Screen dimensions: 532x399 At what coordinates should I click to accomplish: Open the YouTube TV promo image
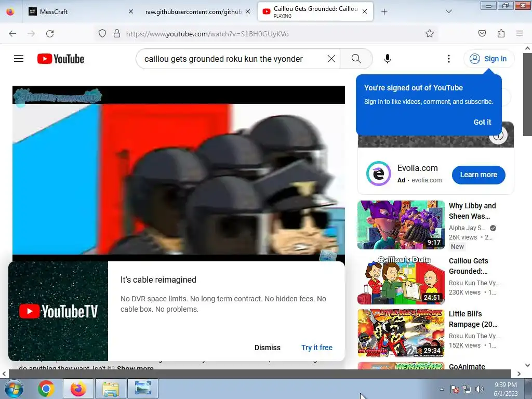pyautogui.click(x=58, y=311)
